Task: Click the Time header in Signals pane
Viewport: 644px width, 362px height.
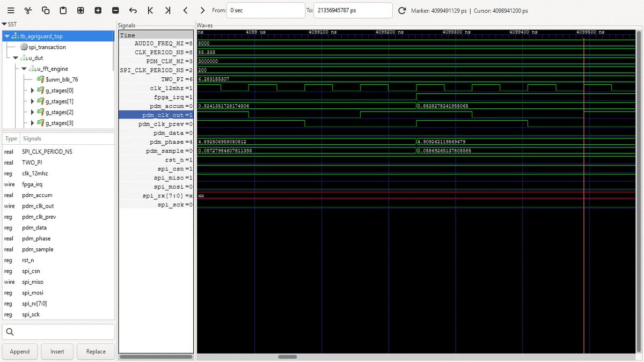Action: point(156,35)
